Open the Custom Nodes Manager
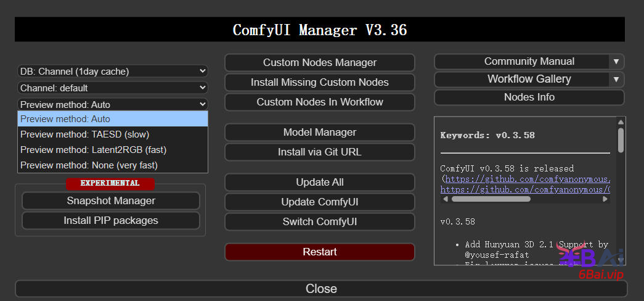The height and width of the screenshot is (301, 644). [319, 62]
